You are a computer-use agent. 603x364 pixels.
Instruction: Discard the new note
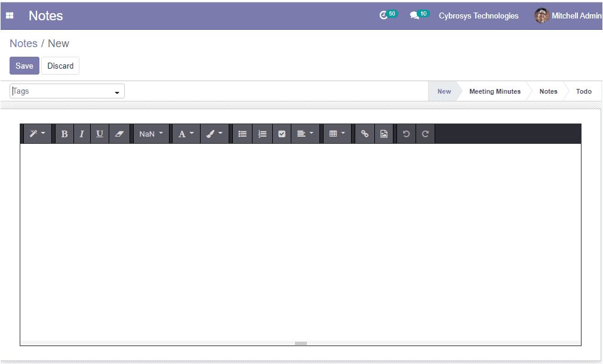coord(60,66)
